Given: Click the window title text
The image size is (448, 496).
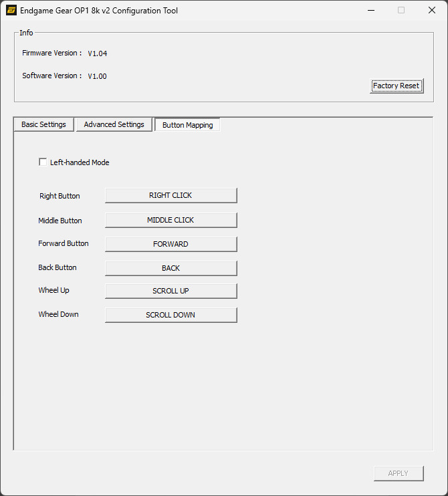Looking at the screenshot, I should pos(99,11).
